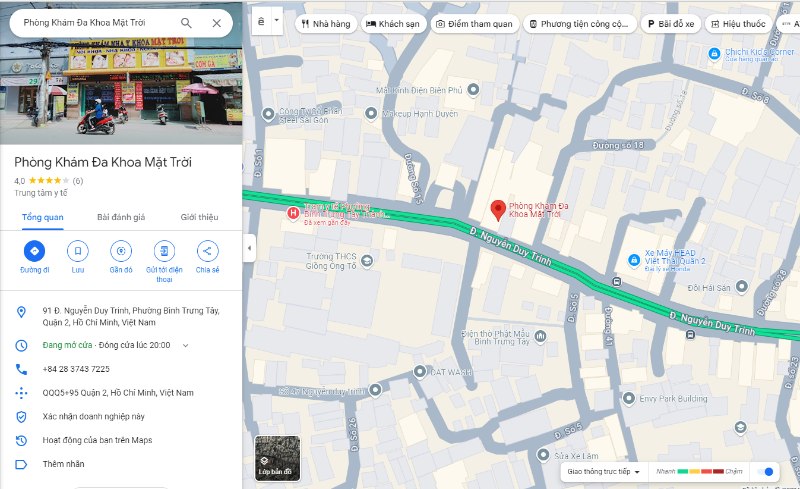Open Giao thông trực tiếp dropdown
Image resolution: width=800 pixels, height=489 pixels.
coord(604,472)
